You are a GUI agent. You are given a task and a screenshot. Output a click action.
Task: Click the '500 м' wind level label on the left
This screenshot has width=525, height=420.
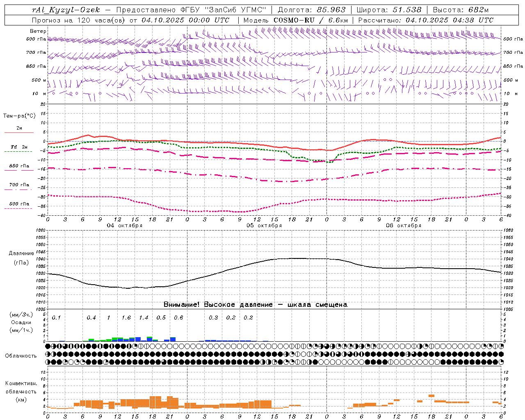[x=39, y=80]
